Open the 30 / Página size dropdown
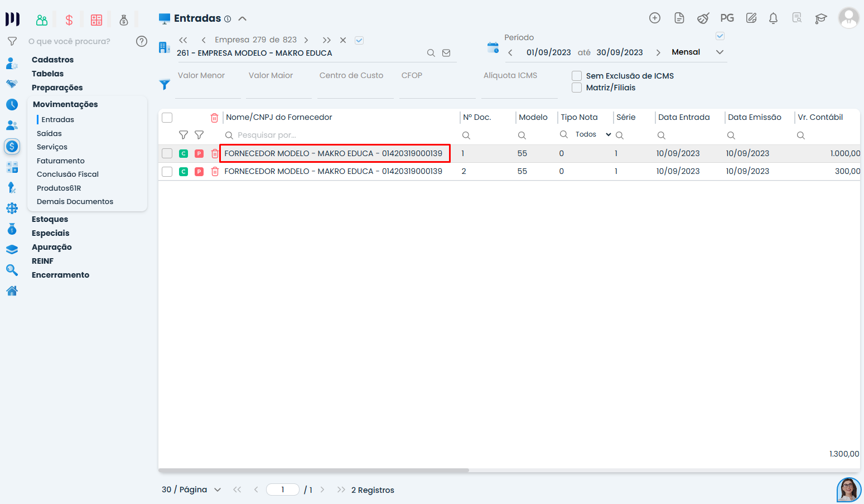Screen dimensions: 864x504 [218, 490]
